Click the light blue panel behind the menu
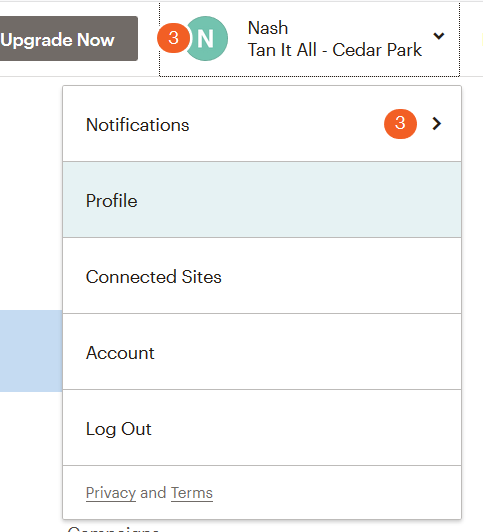Screen dimensions: 483x532 click(31, 351)
